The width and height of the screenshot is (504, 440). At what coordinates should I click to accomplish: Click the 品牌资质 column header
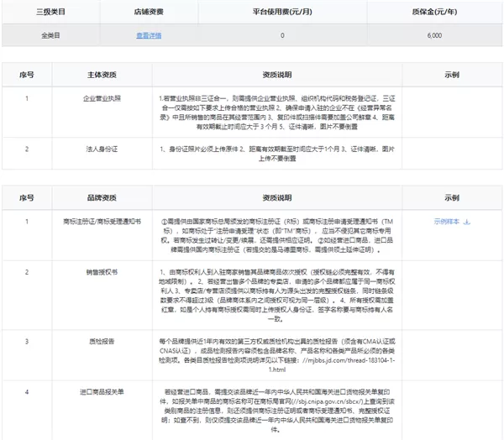(x=102, y=197)
